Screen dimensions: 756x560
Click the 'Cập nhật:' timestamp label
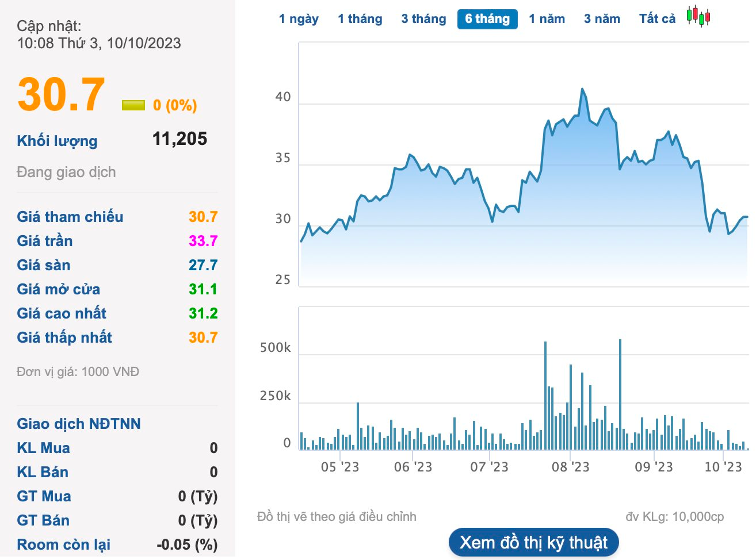pos(49,26)
